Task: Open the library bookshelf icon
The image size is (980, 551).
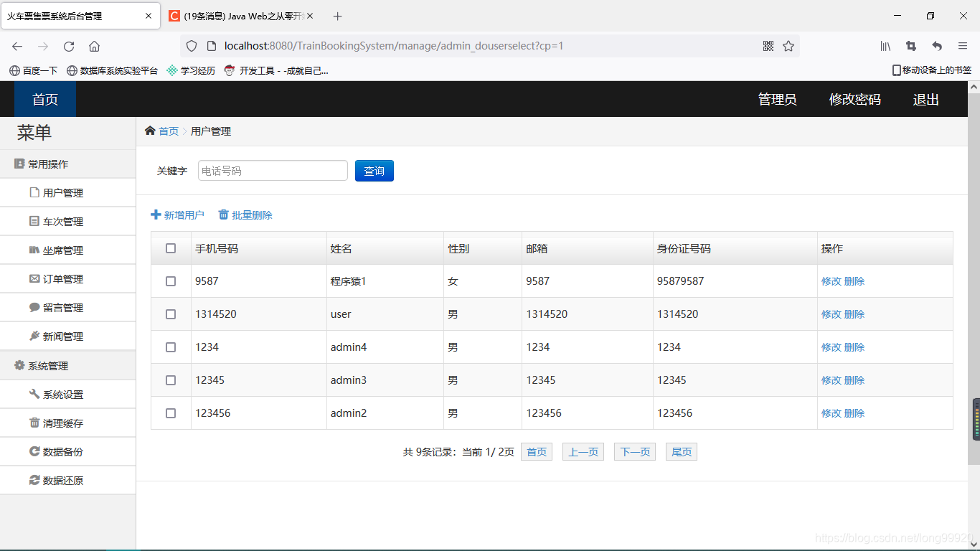Action: click(886, 46)
